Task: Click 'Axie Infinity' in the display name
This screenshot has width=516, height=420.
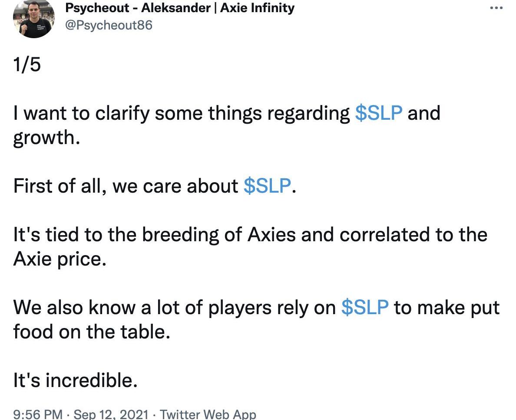Action: (257, 8)
